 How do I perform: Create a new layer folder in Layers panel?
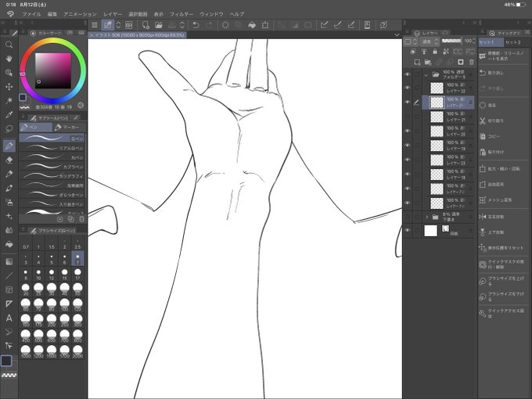click(x=427, y=62)
